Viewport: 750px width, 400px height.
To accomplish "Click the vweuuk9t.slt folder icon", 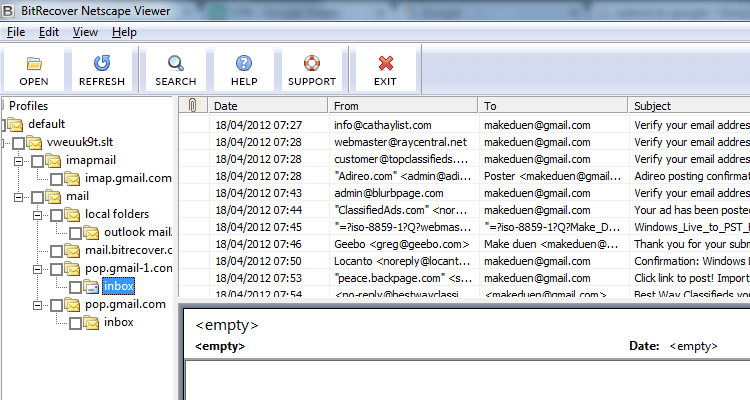I will [x=34, y=142].
